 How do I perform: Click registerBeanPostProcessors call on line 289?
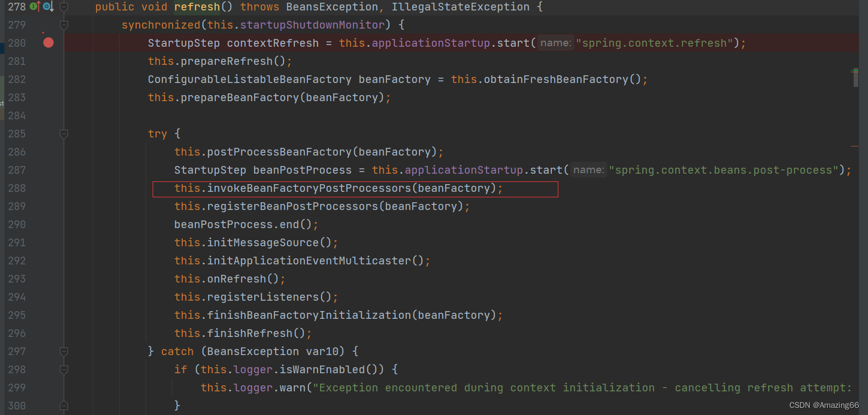coord(293,206)
